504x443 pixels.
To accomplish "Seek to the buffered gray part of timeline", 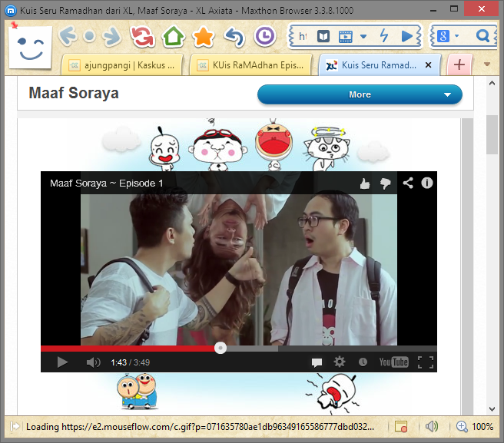I will click(252, 349).
